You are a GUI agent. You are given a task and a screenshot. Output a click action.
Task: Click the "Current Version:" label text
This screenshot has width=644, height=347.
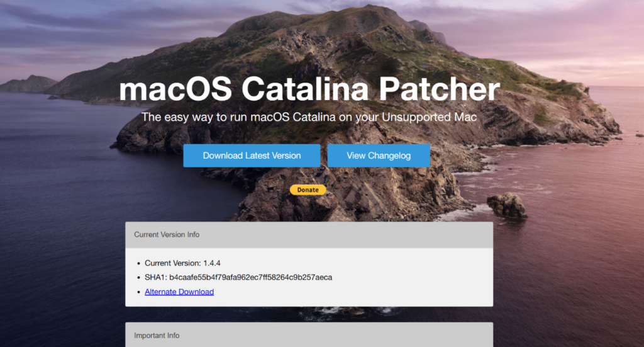point(173,263)
